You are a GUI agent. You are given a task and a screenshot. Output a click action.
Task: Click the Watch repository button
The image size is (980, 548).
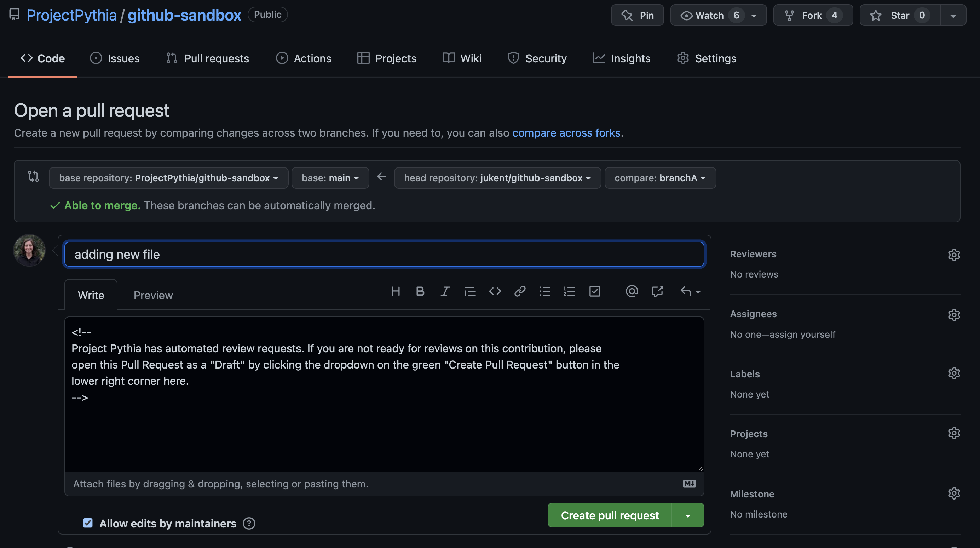pos(709,15)
